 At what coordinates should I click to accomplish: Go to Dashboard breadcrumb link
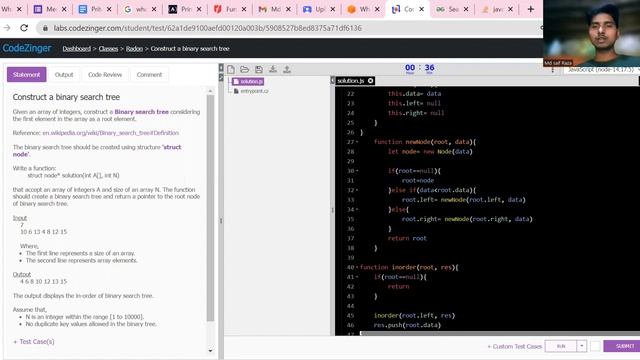pos(76,49)
